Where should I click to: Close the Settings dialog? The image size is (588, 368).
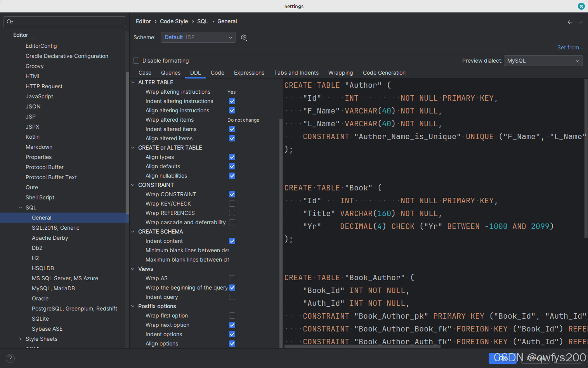(581, 6)
